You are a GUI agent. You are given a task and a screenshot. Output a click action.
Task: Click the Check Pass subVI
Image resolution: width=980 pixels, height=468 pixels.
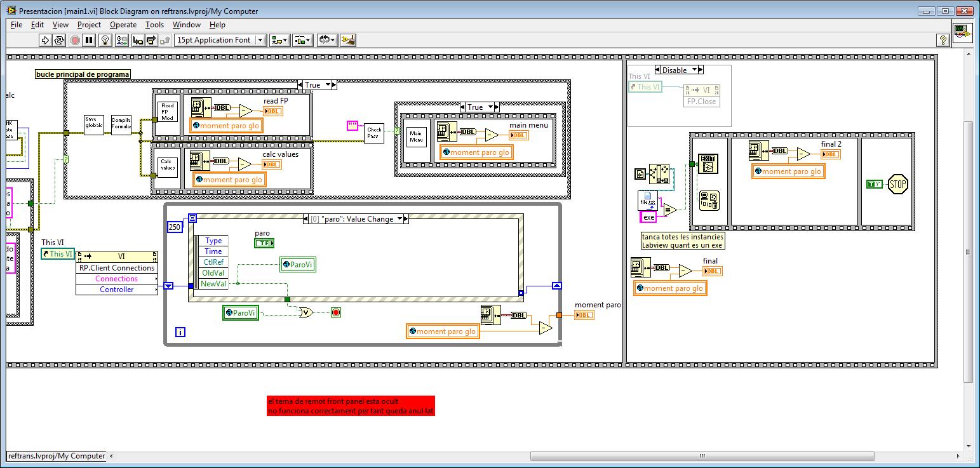click(x=375, y=133)
